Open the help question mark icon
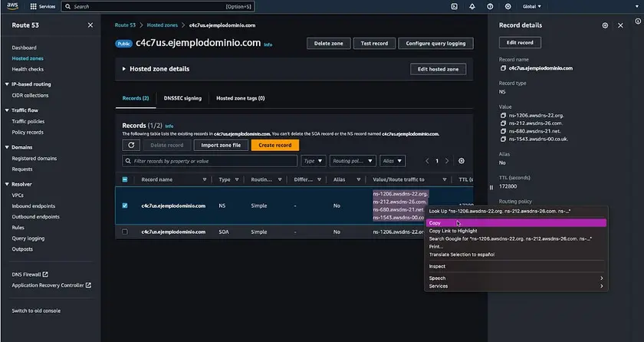Viewport: 644px width, 342px height. [490, 7]
